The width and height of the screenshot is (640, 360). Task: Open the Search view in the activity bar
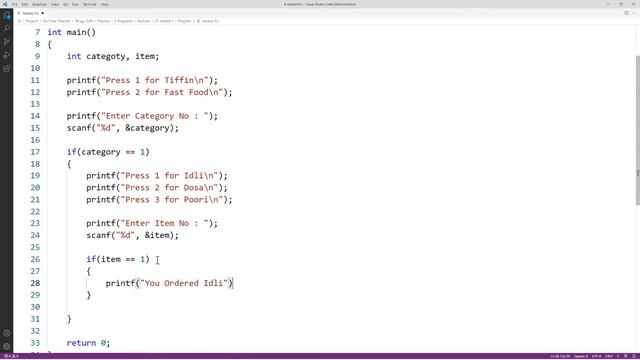pyautogui.click(x=7, y=29)
